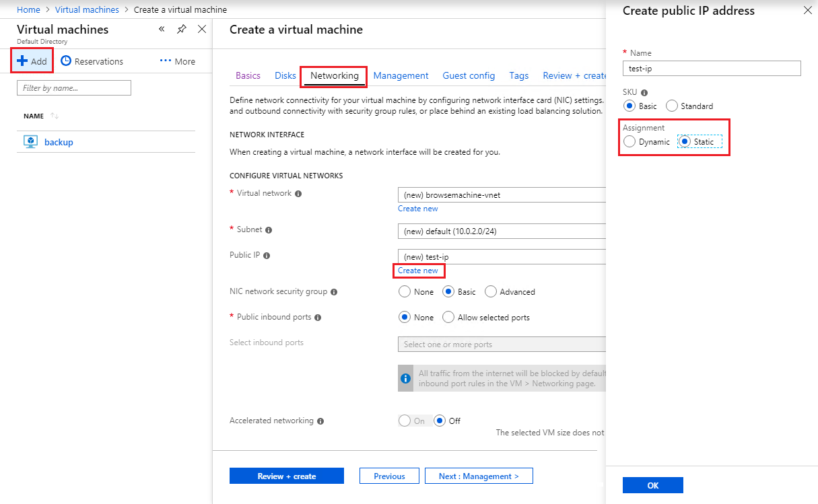Show SKU info tooltip icon

point(644,92)
